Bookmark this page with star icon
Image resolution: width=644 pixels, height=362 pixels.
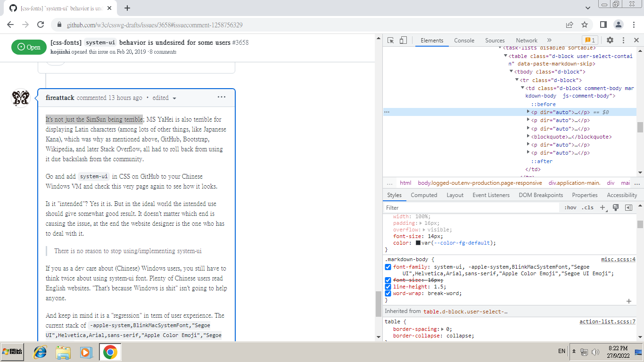point(585,25)
